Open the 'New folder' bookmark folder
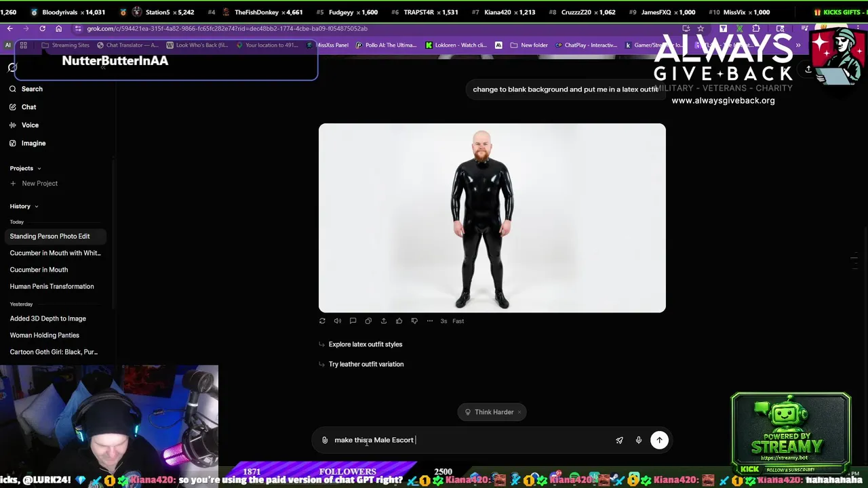This screenshot has width=868, height=488. click(528, 45)
